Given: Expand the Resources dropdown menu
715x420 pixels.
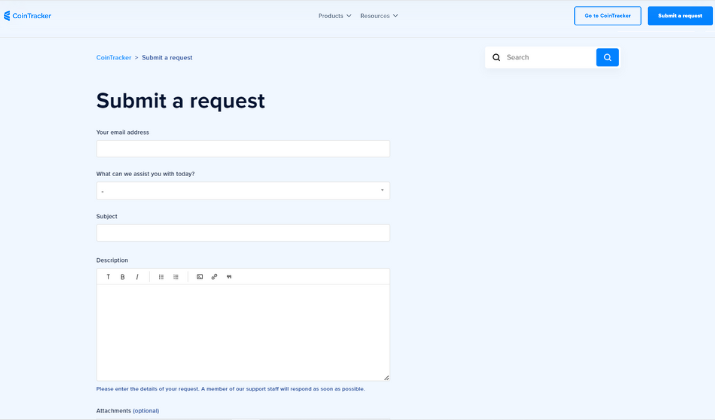Looking at the screenshot, I should [379, 16].
